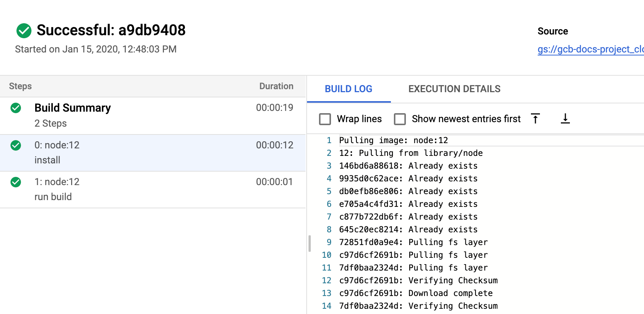Image resolution: width=644 pixels, height=314 pixels.
Task: Select the Build Summary row
Action: (153, 116)
